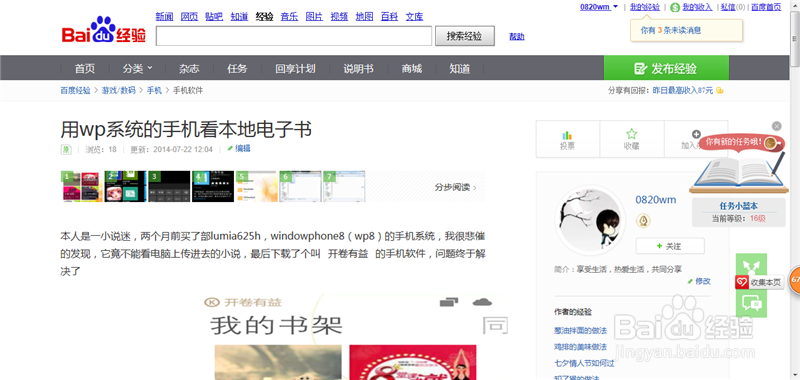800x380 pixels.
Task: Click the 私信 messages link
Action: [x=728, y=7]
